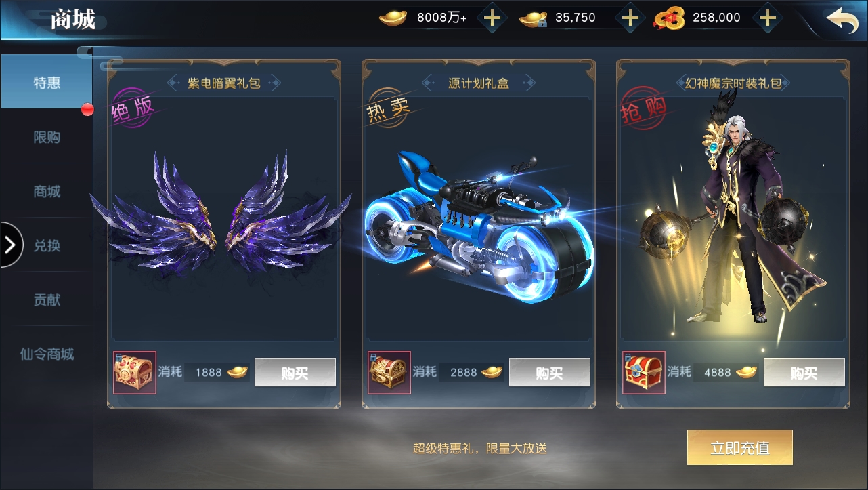Switch to the 限购 tab

[x=47, y=137]
